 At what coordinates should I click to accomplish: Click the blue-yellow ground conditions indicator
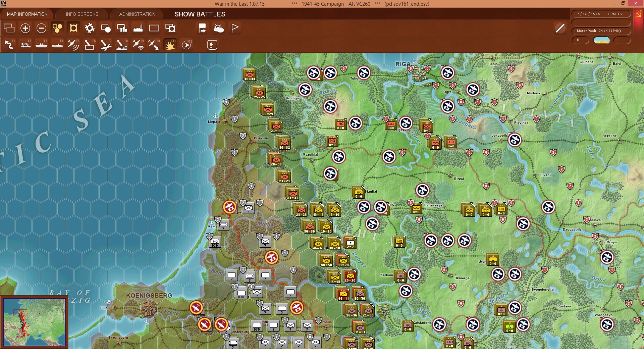(602, 40)
